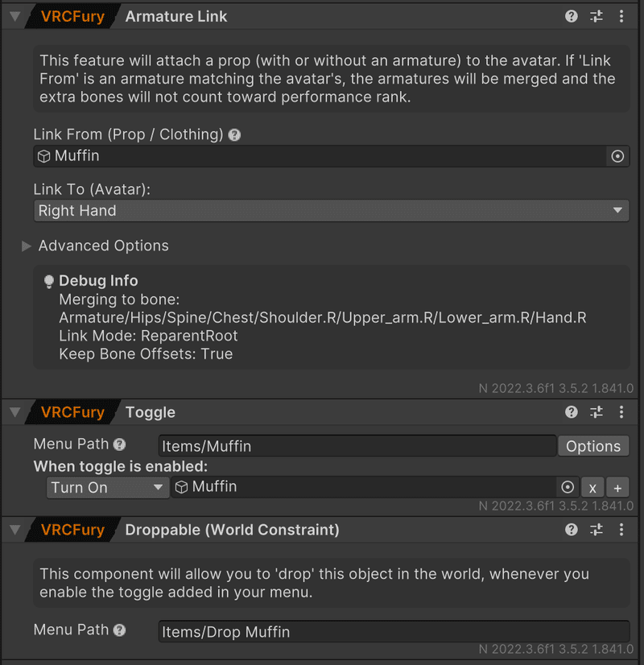The image size is (644, 665).
Task: Open help for Droppable component
Action: 572,530
